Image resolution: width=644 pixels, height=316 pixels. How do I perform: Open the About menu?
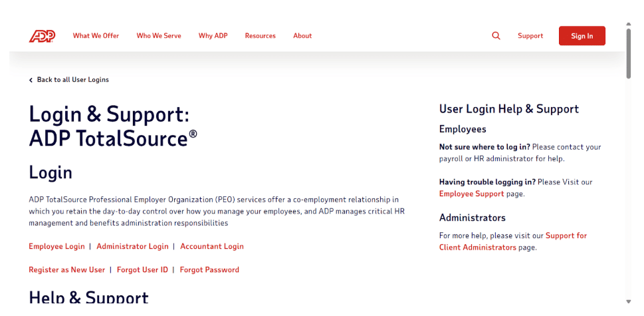302,36
